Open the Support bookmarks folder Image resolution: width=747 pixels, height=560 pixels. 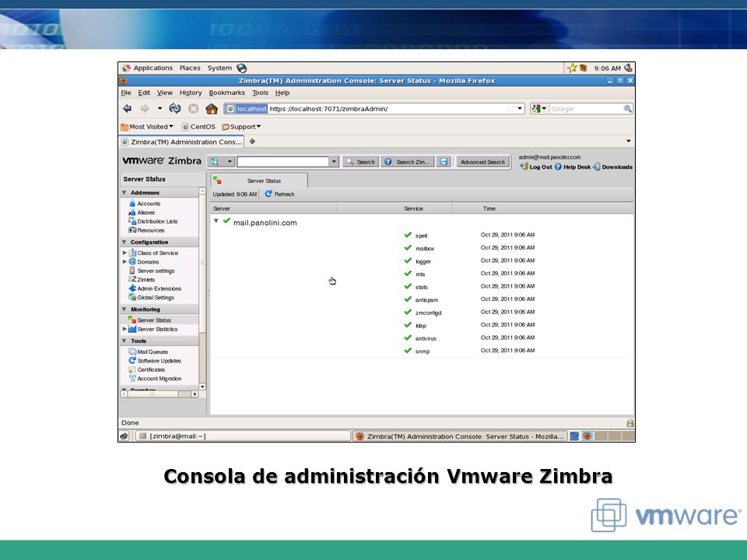(241, 127)
